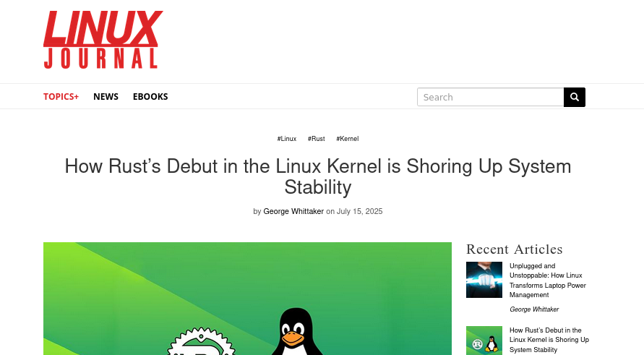
Task: Click the July 15, 2025 publish date
Action: [x=359, y=211]
